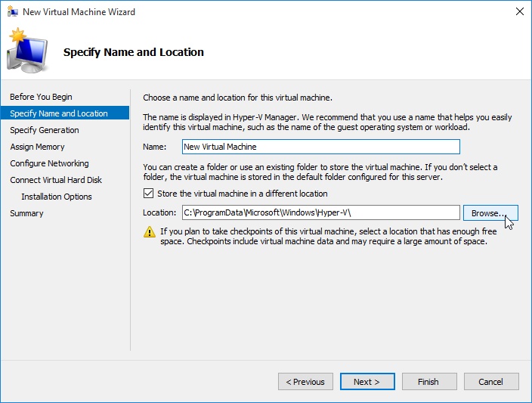
Task: Click into the Location path field
Action: [x=321, y=212]
